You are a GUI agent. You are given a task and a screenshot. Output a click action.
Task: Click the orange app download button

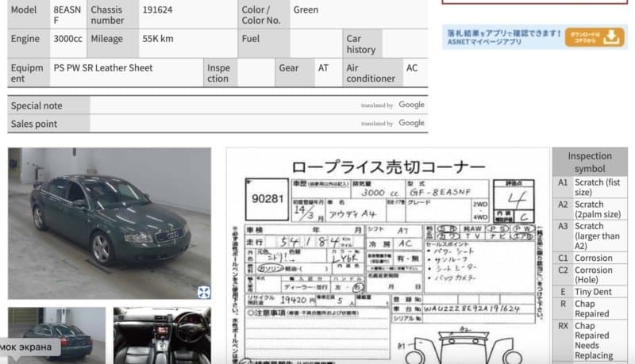(x=595, y=37)
